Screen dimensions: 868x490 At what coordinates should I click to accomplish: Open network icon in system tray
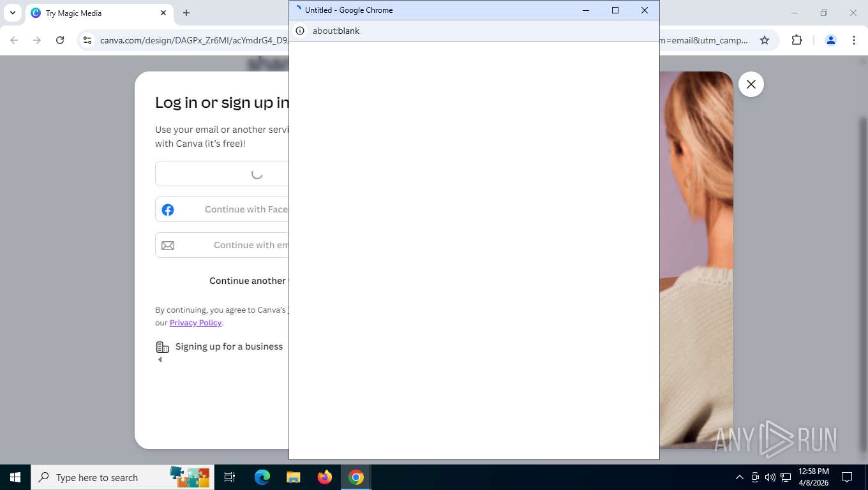[786, 477]
